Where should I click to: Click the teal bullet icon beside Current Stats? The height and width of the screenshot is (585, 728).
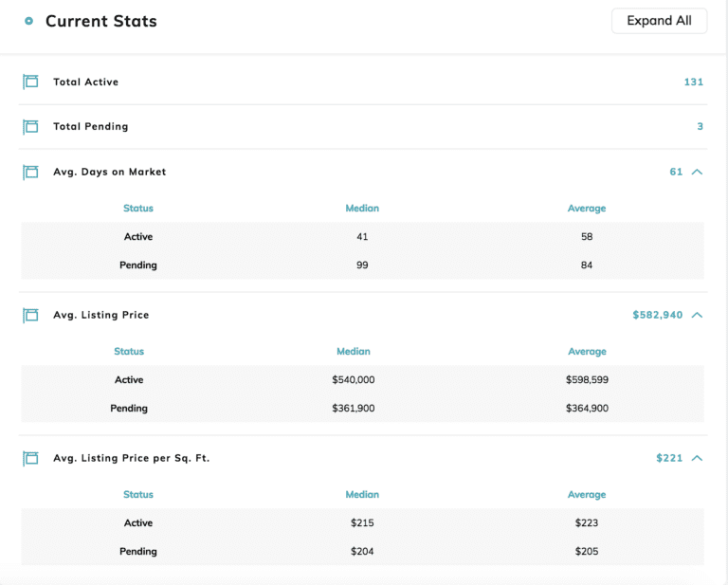click(28, 21)
